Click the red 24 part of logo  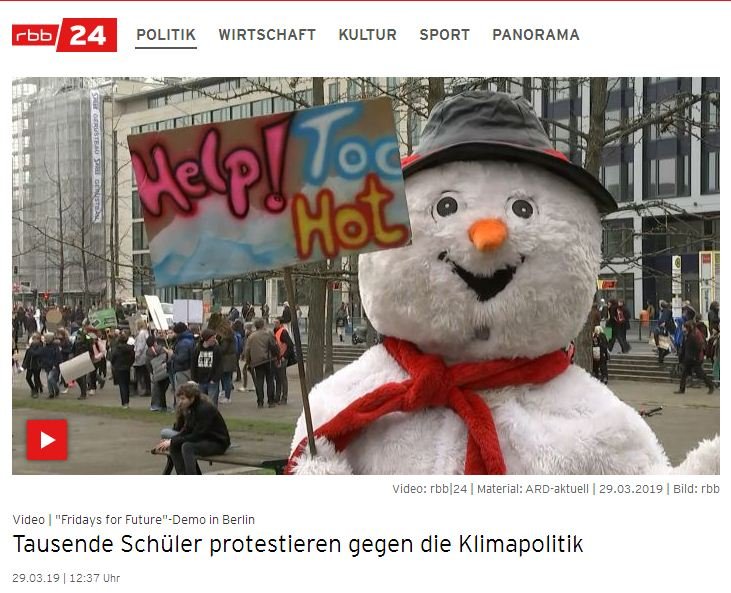pyautogui.click(x=88, y=35)
